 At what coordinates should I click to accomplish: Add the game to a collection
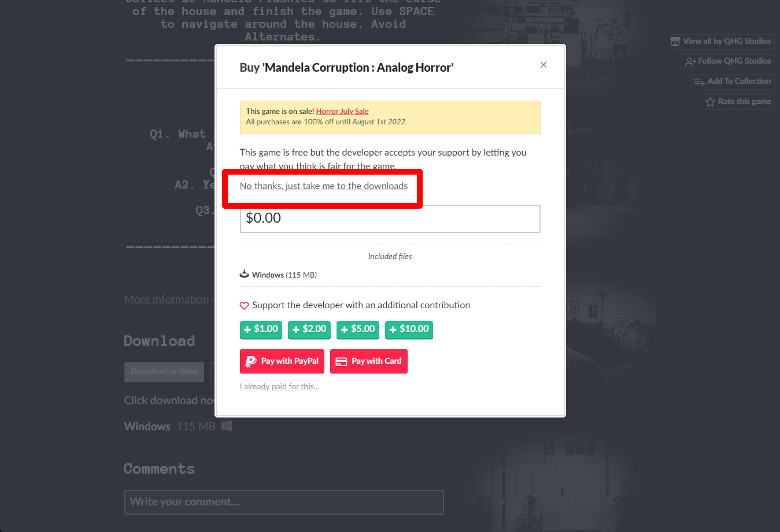[733, 81]
